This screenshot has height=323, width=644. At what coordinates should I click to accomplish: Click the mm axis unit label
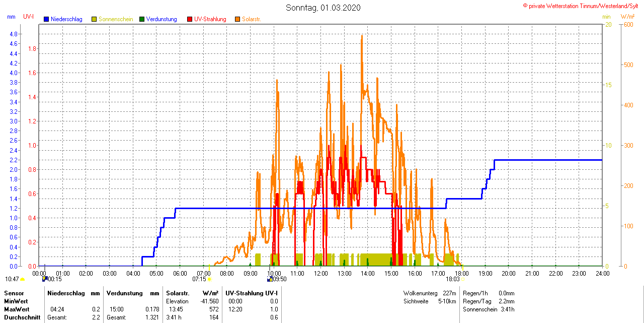pos(11,17)
